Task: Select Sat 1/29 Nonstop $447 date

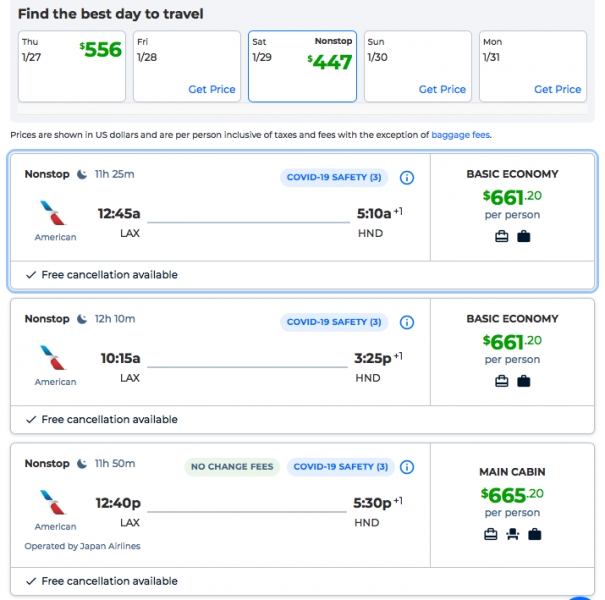Action: (x=302, y=66)
